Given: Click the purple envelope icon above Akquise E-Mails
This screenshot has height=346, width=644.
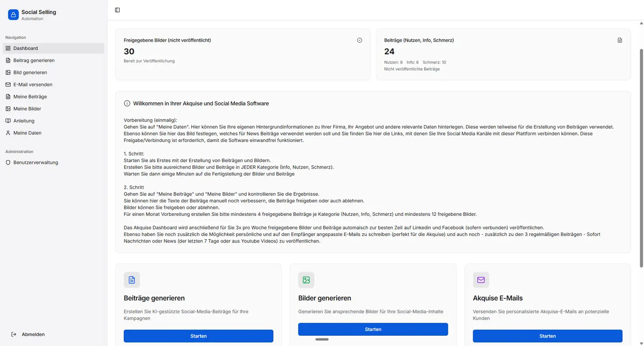Looking at the screenshot, I should click(481, 280).
